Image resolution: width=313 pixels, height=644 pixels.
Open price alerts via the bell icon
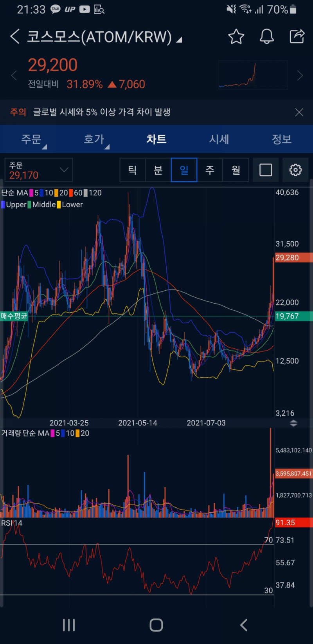click(x=267, y=36)
